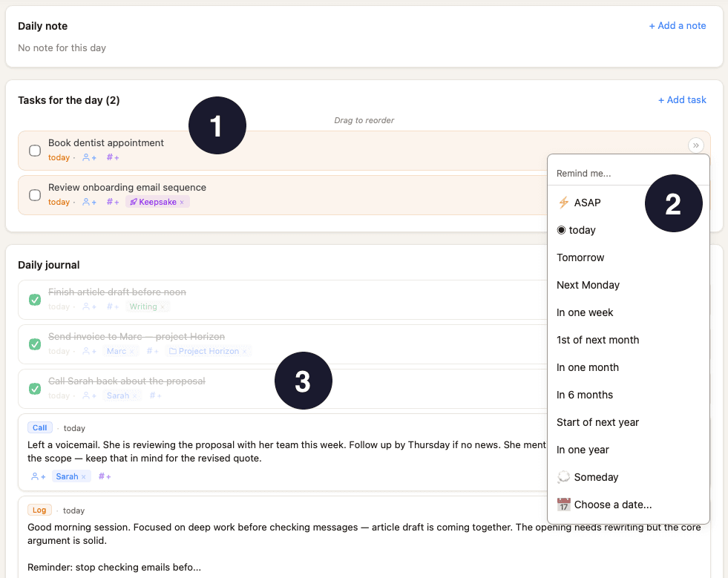
Task: Open the Project Horizon tag on the invoice task
Action: point(206,351)
